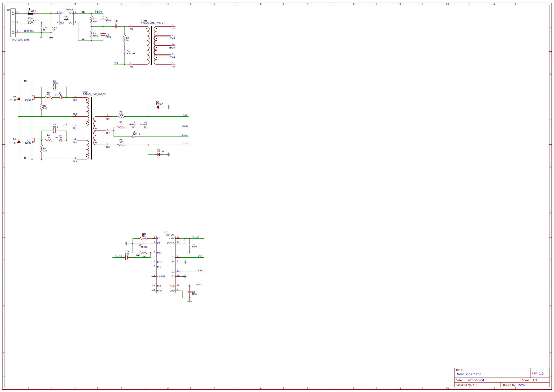The image size is (554, 392).
Task: Select capacitor C5 400u symbol
Action: (54, 87)
